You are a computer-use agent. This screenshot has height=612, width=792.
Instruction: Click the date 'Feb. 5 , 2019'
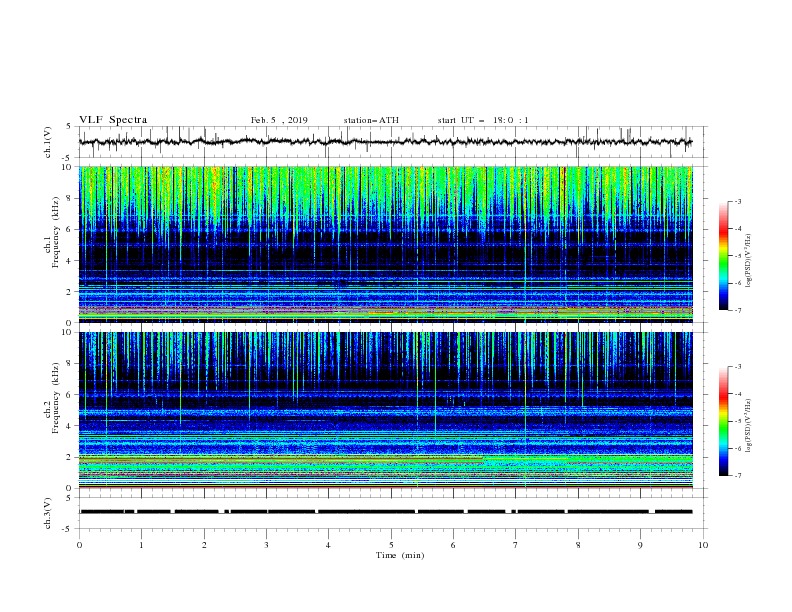coord(279,120)
